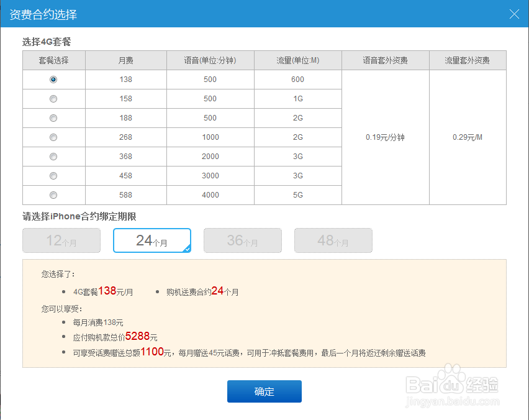The height and width of the screenshot is (420, 529).
Task: Choose the 12个月 contract period option
Action: 61,241
